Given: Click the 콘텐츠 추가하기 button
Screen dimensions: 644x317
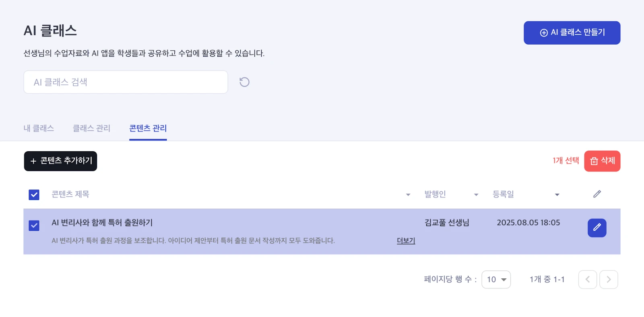Looking at the screenshot, I should click(x=60, y=161).
